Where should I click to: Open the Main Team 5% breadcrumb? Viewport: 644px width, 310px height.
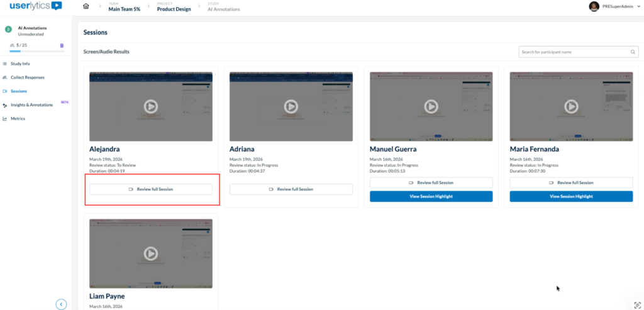coord(124,8)
